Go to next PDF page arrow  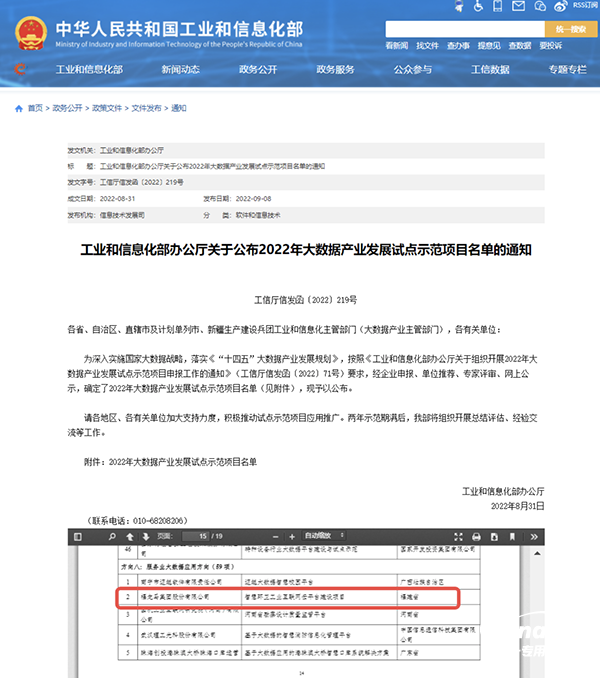click(x=146, y=537)
